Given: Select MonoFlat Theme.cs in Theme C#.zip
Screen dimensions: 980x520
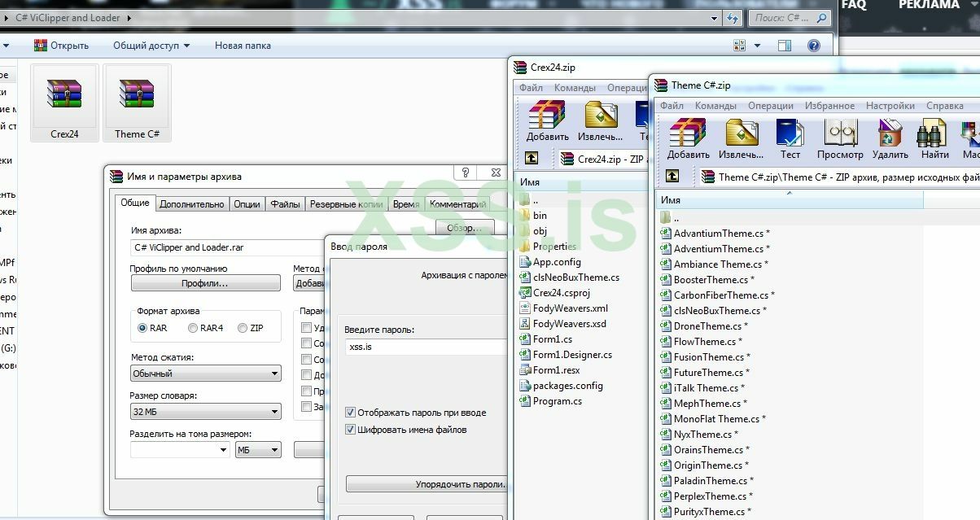Looking at the screenshot, I should coord(712,419).
